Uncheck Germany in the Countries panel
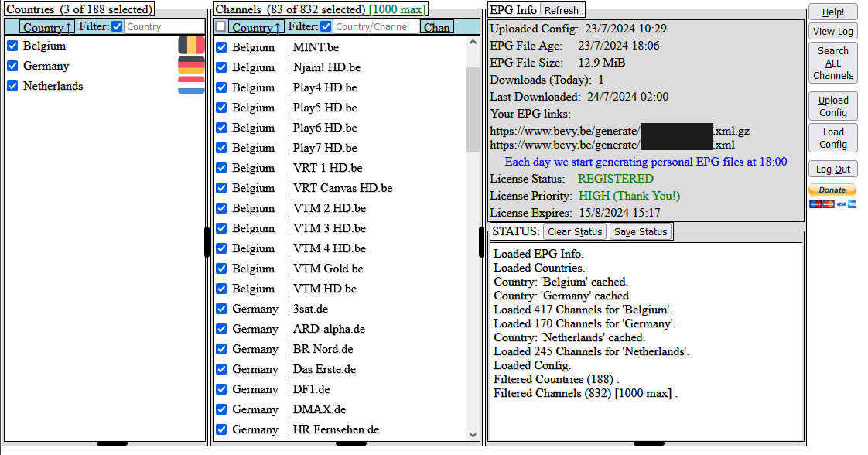 (12, 66)
